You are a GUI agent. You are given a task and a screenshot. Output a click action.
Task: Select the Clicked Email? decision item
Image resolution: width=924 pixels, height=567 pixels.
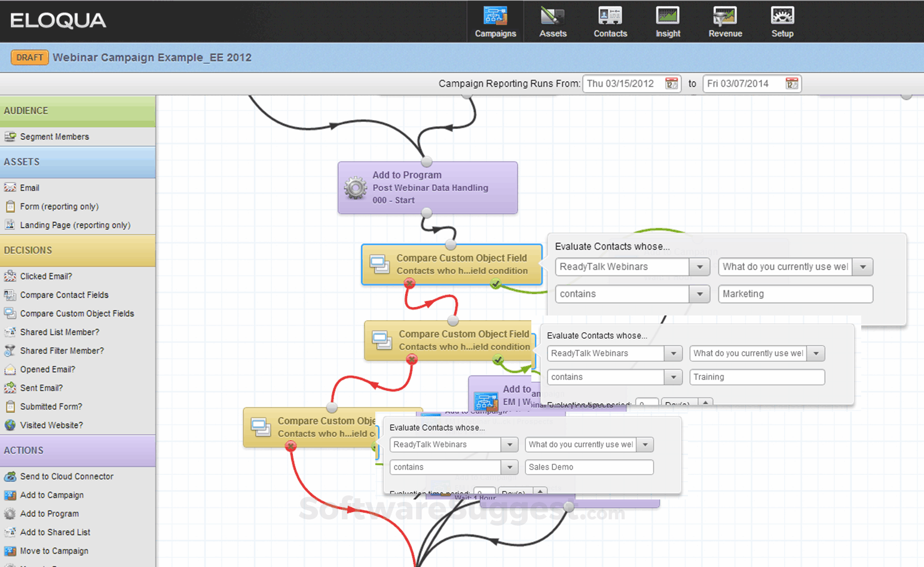pyautogui.click(x=46, y=277)
